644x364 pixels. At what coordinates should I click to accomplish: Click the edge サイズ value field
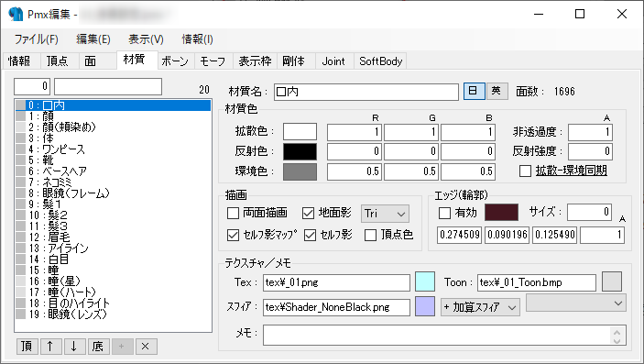point(589,212)
